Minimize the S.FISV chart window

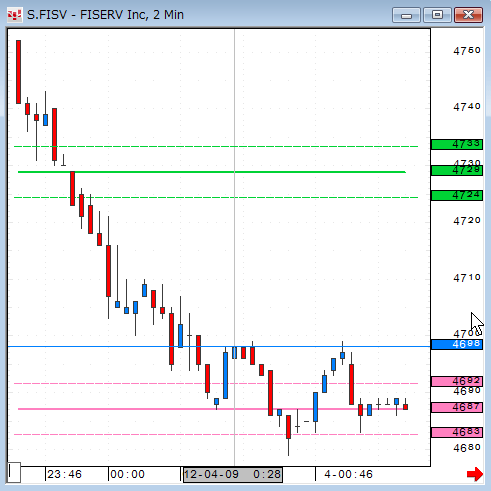click(406, 15)
